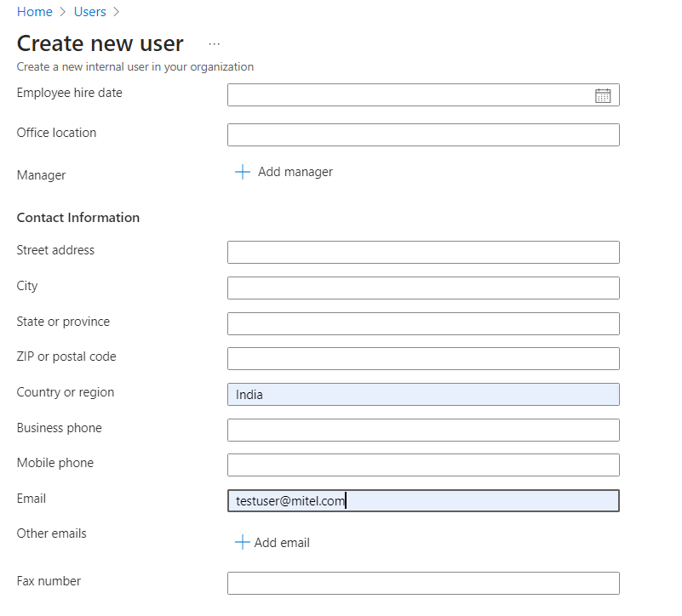Image resolution: width=682 pixels, height=616 pixels.
Task: Click the Office location text field
Action: pos(423,135)
